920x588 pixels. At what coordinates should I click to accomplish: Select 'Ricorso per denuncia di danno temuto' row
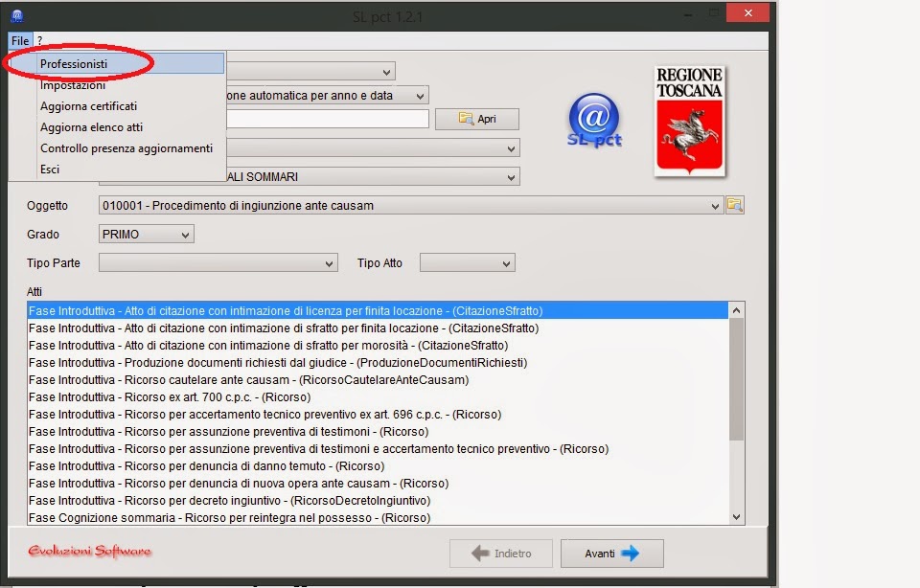(378, 466)
